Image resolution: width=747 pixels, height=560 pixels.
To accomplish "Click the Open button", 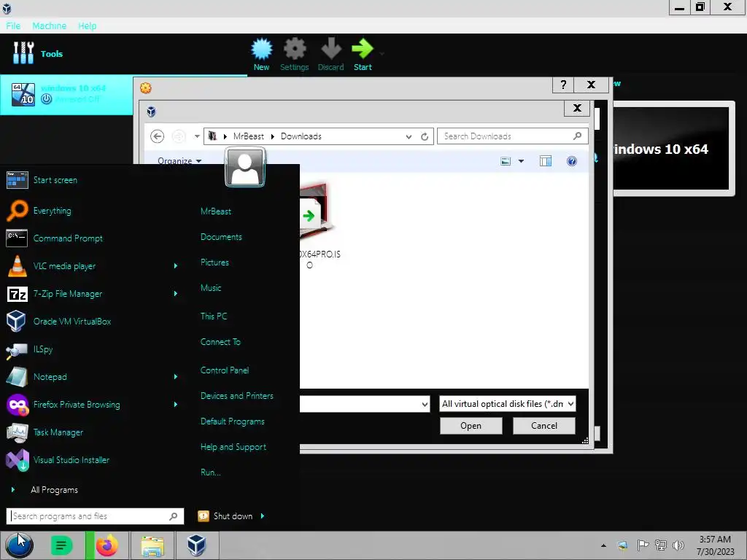I will (471, 426).
